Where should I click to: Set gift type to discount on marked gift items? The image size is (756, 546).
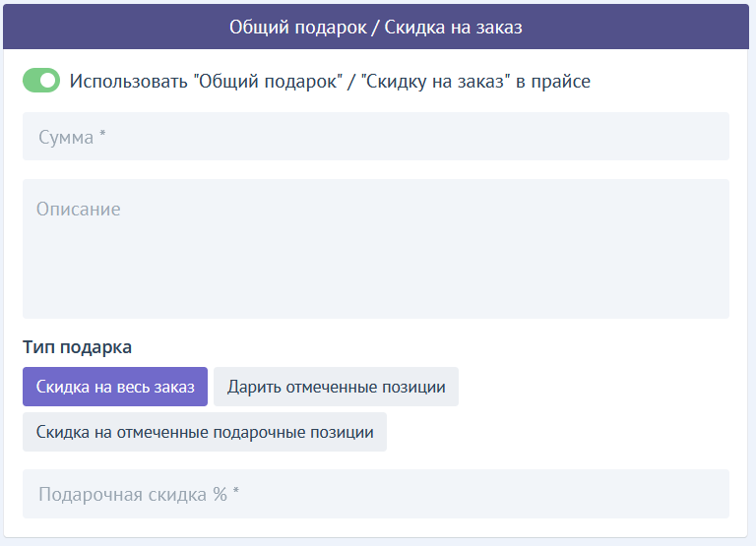tap(205, 432)
